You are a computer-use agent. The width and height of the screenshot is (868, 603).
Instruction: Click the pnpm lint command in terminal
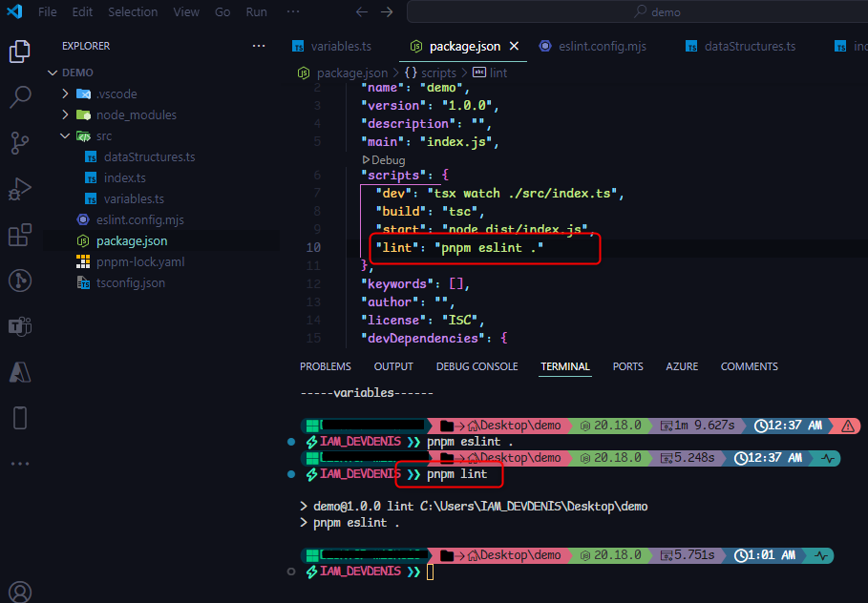pos(456,474)
